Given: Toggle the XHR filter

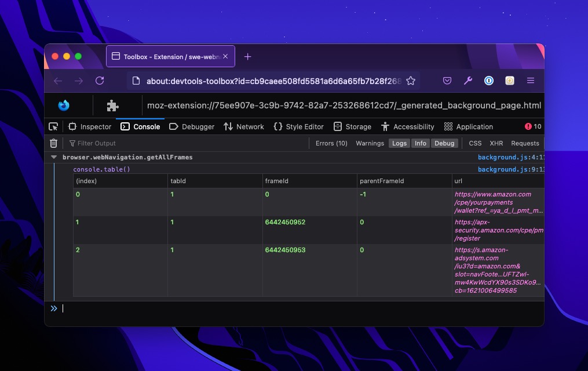Looking at the screenshot, I should 496,143.
